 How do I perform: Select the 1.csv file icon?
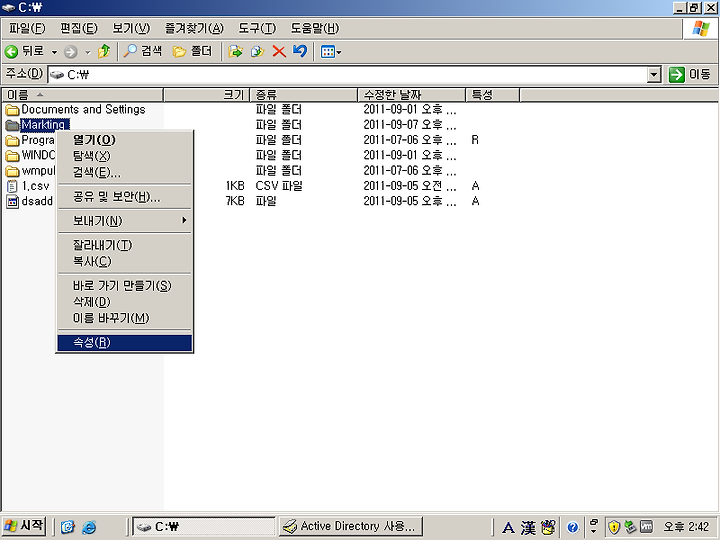12,186
